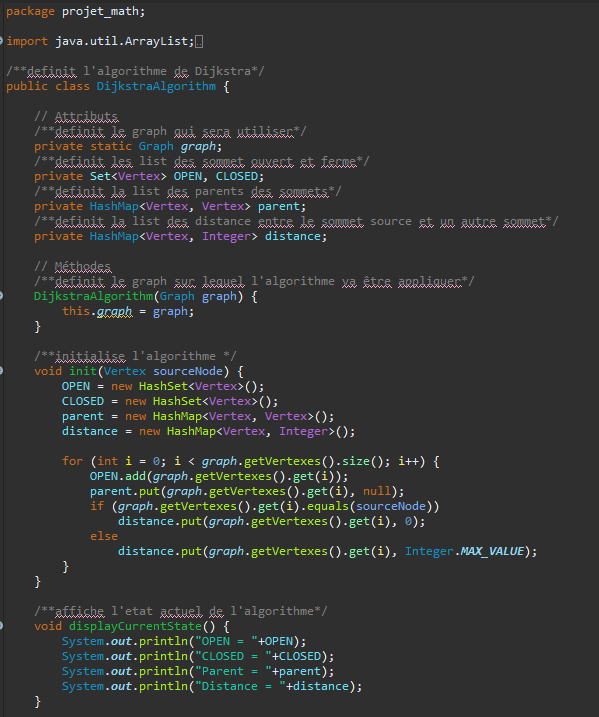
Task: Click the i++ increment in the for loop
Action: pos(408,461)
